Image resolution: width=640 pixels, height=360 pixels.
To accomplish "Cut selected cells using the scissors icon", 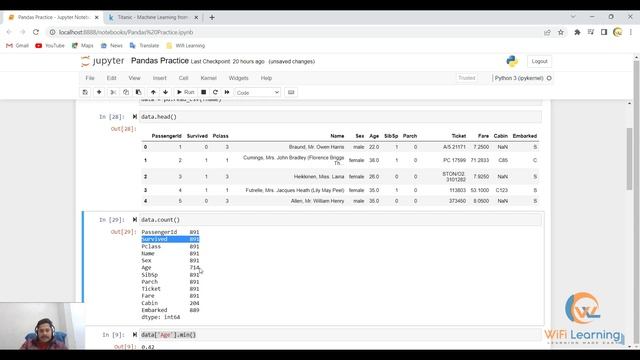I will point(113,92).
